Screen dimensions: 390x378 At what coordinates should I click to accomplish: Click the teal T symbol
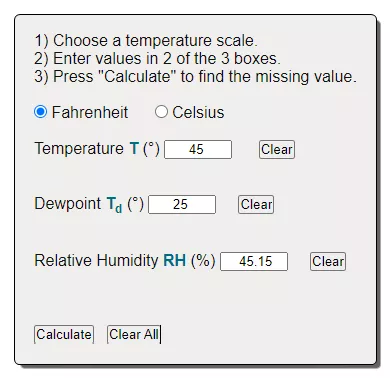click(x=134, y=149)
